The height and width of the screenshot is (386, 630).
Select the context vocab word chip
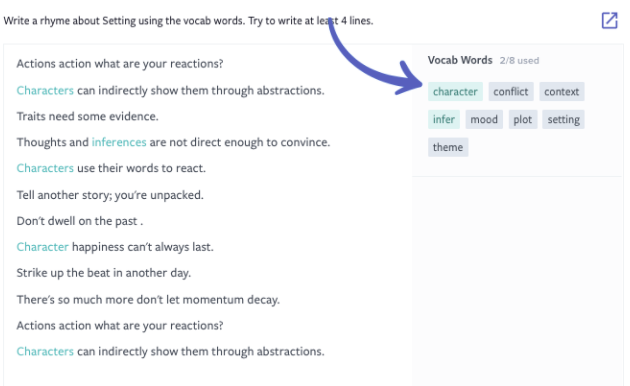(561, 92)
